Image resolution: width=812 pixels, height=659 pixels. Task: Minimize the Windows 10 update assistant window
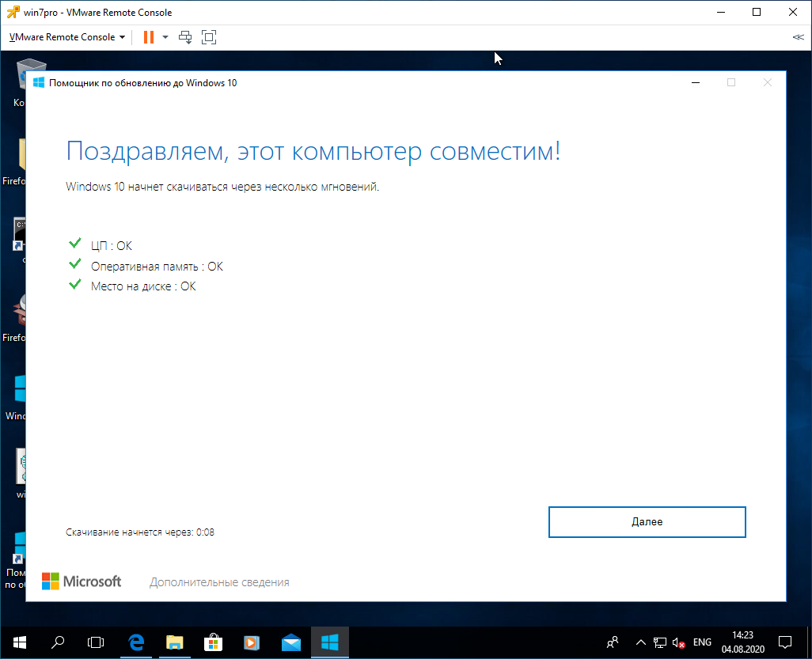point(696,83)
